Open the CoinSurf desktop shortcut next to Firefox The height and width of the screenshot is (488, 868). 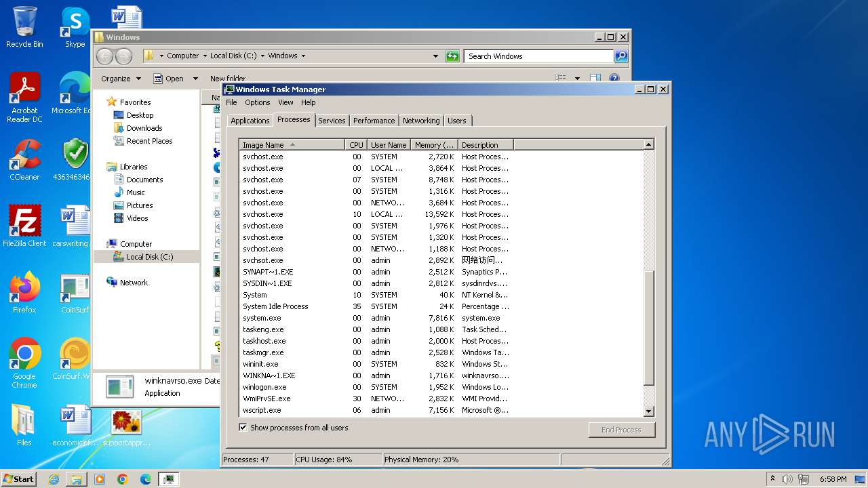[x=73, y=293]
